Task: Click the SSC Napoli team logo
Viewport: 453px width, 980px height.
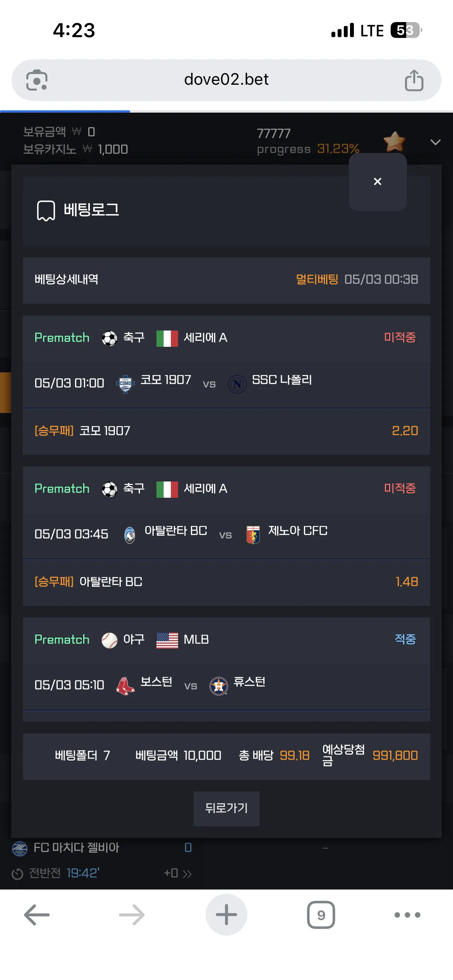Action: pos(237,384)
